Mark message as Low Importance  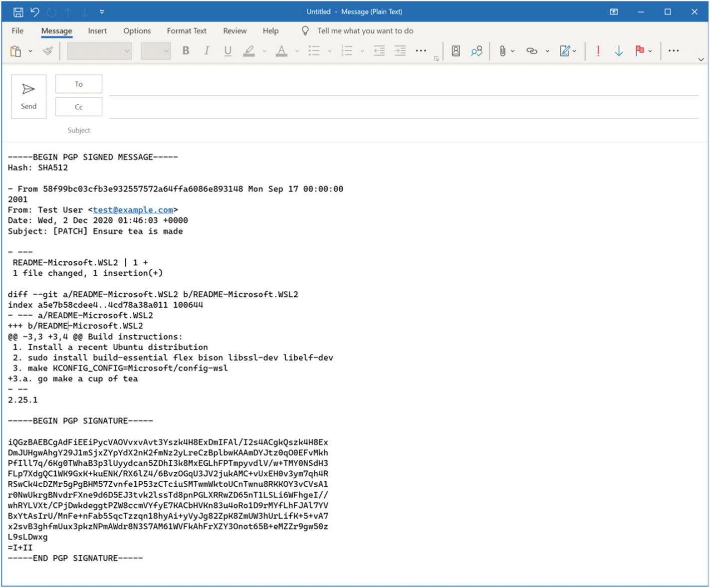pyautogui.click(x=619, y=51)
